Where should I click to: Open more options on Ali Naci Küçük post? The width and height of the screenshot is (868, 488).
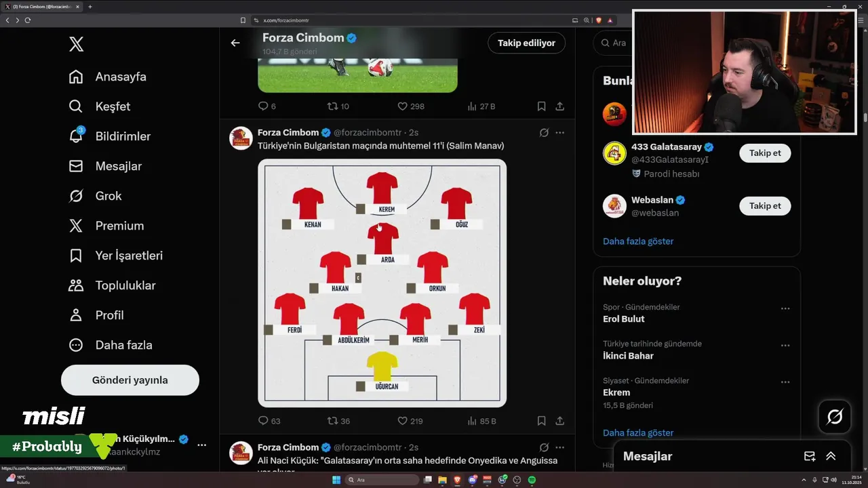pos(559,447)
